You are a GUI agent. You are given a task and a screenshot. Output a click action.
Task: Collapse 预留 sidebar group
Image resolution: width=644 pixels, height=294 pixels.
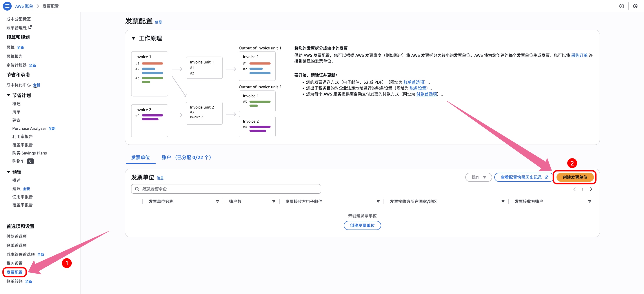click(x=9, y=172)
